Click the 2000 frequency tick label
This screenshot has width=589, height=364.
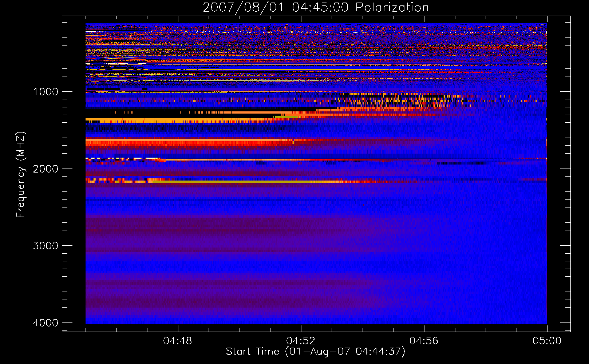(46, 169)
